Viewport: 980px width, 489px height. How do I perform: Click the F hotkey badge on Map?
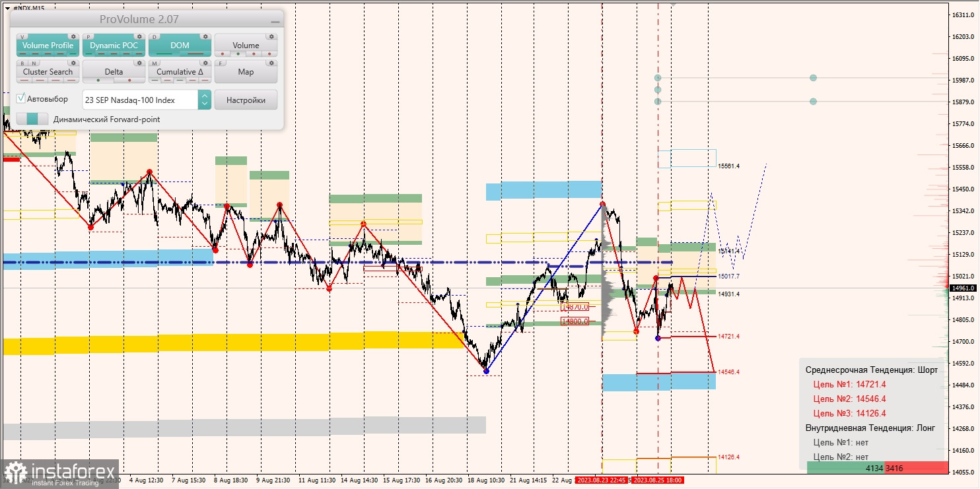click(221, 63)
